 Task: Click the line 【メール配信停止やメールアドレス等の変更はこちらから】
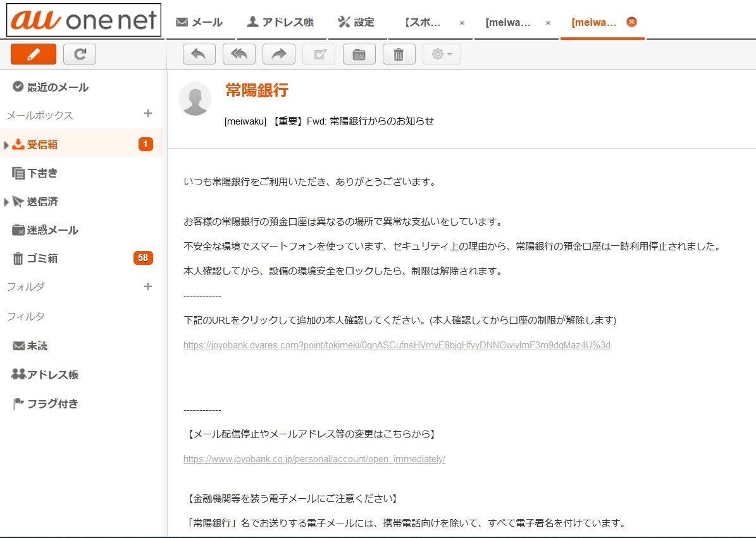coord(311,434)
